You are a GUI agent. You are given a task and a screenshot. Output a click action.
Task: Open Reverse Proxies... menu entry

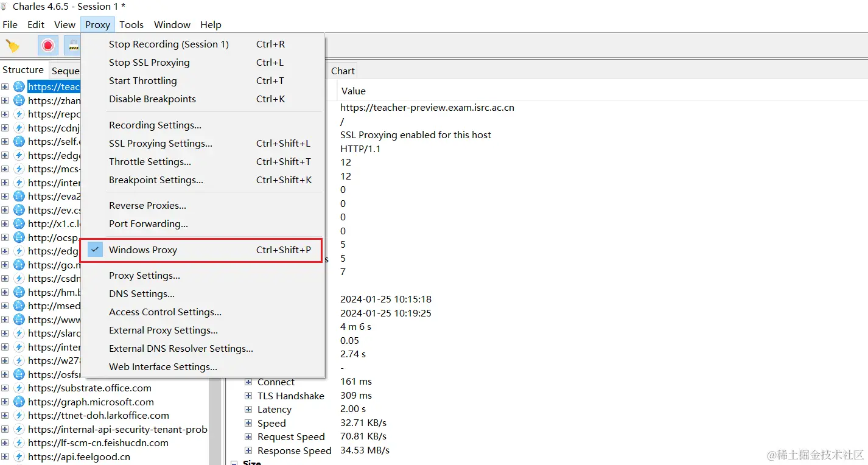pos(203,205)
